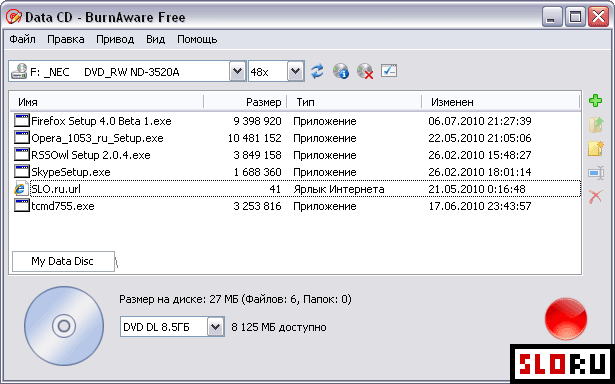The image size is (615, 384).
Task: Maximize the BurnAware window
Action: pyautogui.click(x=575, y=17)
